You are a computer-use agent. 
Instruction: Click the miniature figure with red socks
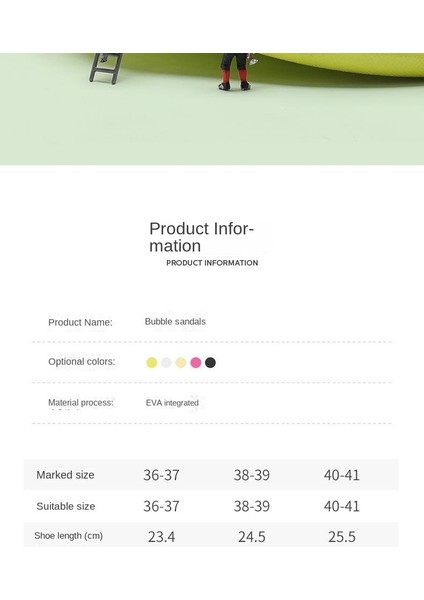[x=236, y=72]
